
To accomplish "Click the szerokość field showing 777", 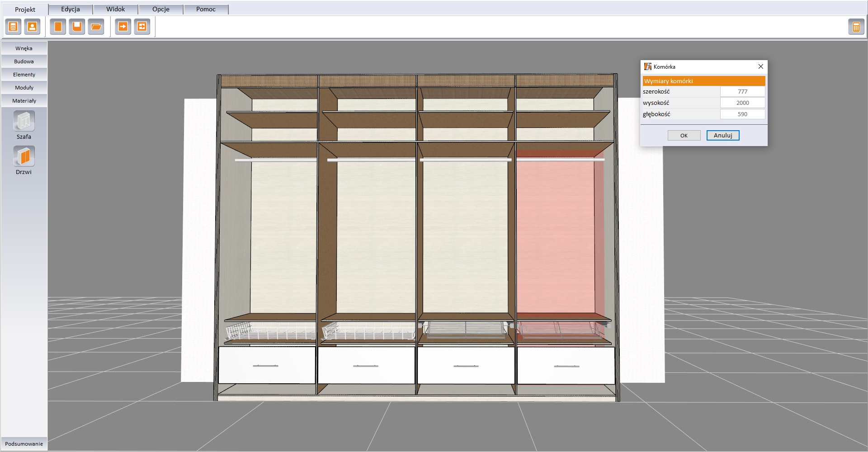I will click(x=742, y=92).
